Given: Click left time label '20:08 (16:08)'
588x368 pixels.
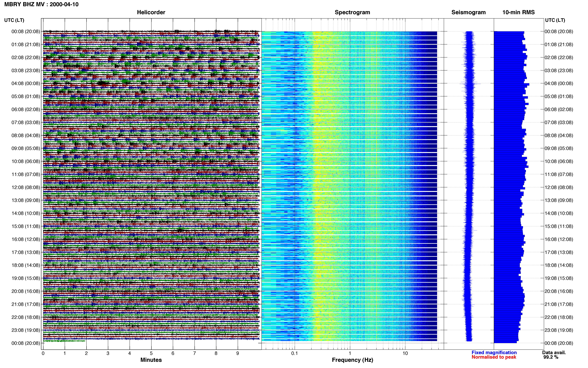Looking at the screenshot, I should click(x=26, y=291).
